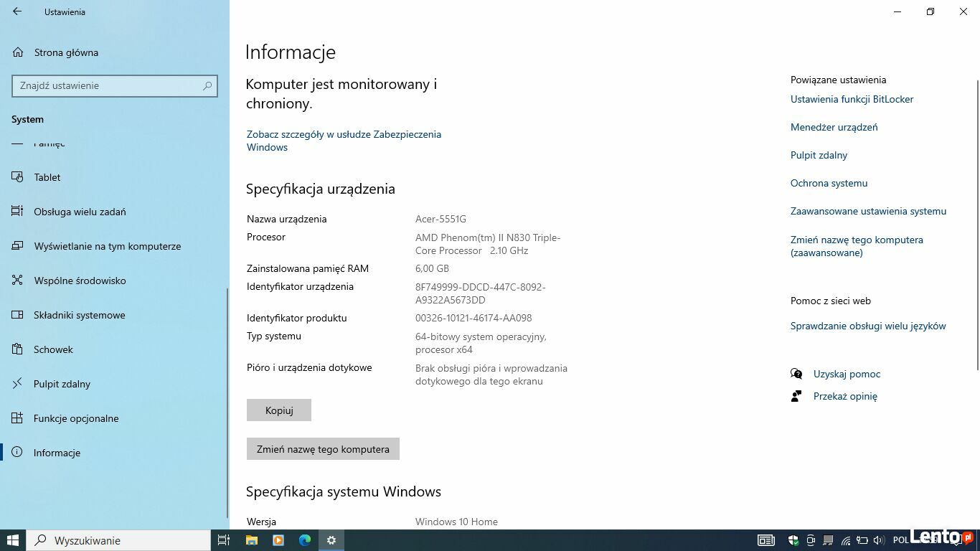
Task: Click Zmień nazwę tego komputera (zaawansowane) link
Action: point(857,246)
